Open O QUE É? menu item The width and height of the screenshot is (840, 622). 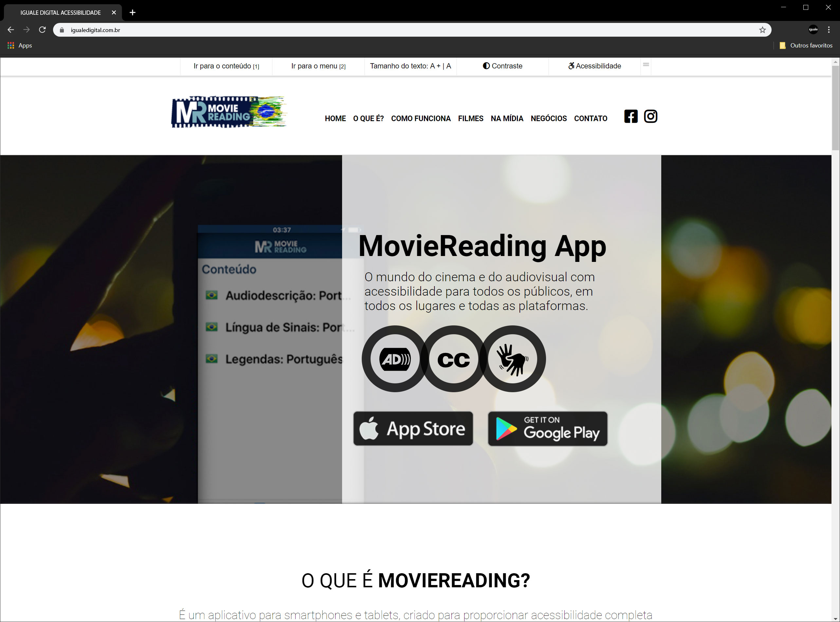coord(368,119)
